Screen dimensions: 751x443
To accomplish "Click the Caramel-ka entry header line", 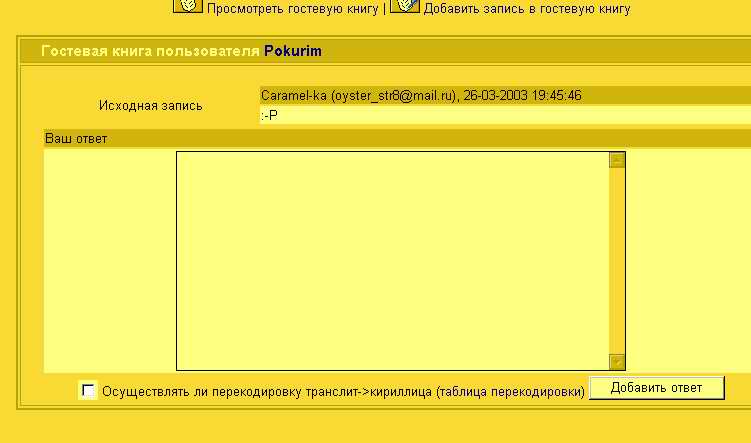I will tap(505, 95).
